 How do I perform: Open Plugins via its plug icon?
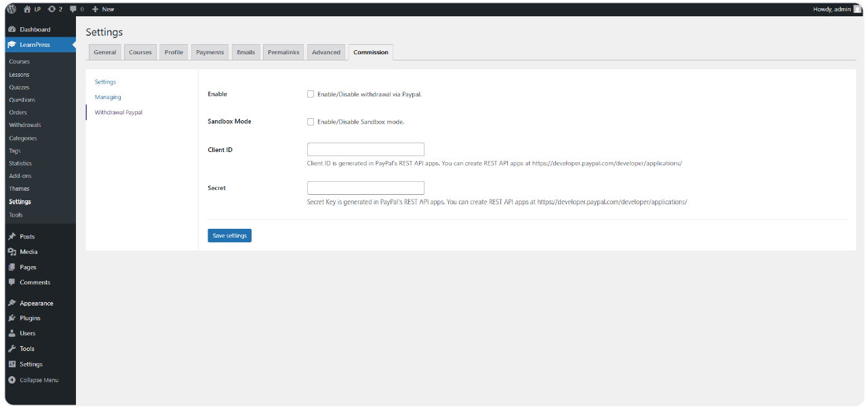click(x=12, y=318)
